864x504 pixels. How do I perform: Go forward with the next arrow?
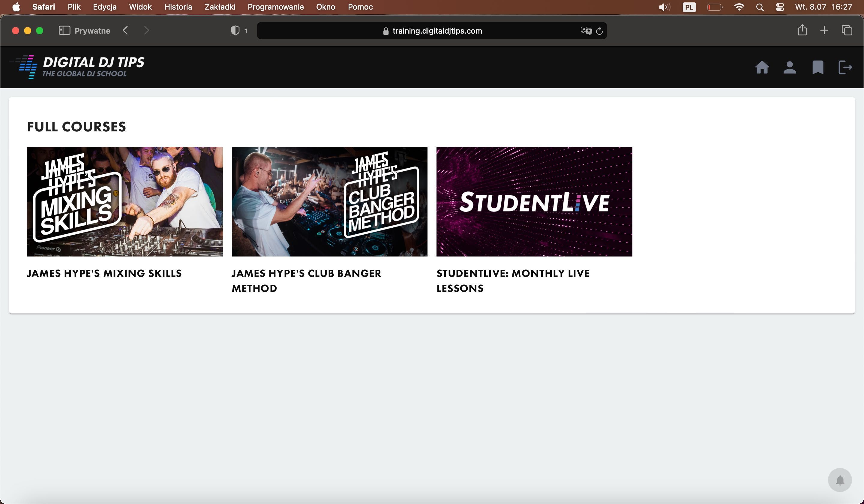(146, 31)
